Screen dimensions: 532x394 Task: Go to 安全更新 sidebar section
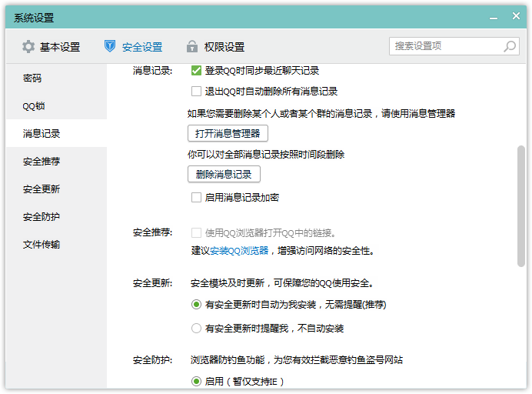coord(56,189)
